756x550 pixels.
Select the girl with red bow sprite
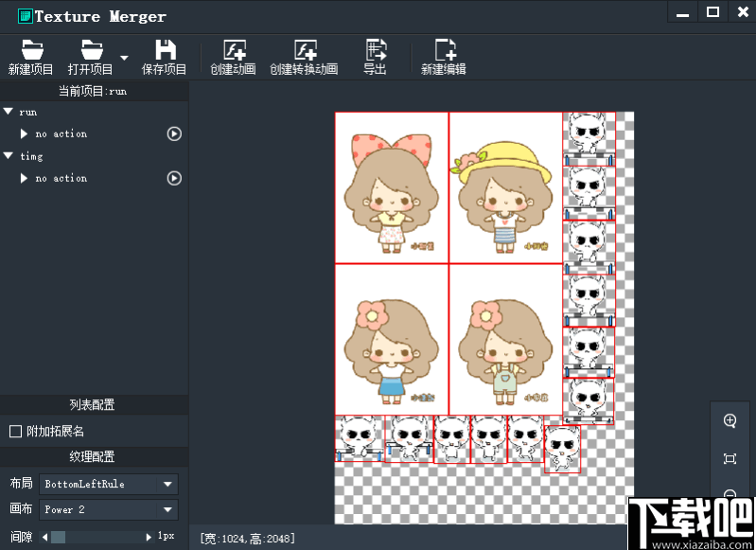(x=392, y=187)
